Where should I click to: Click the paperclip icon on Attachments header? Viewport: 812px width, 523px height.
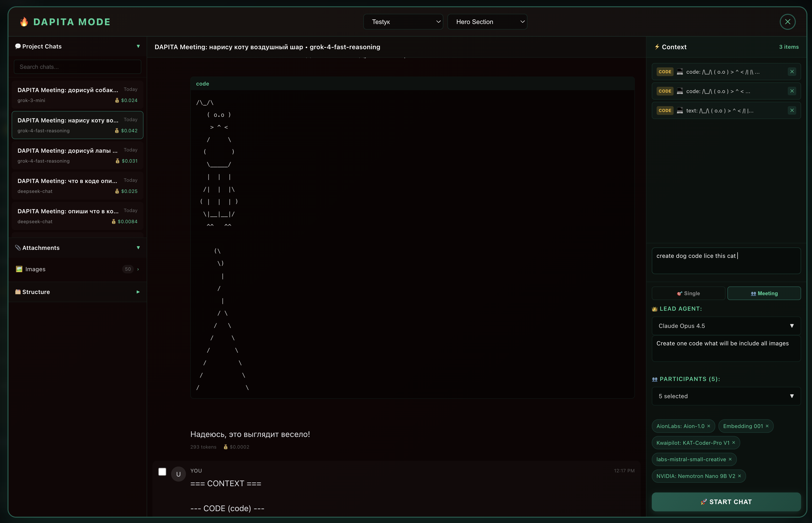click(x=18, y=248)
